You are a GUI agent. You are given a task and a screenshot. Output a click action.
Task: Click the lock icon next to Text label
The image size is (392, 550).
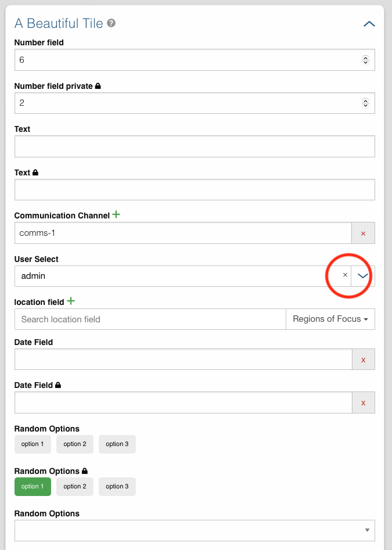click(35, 172)
